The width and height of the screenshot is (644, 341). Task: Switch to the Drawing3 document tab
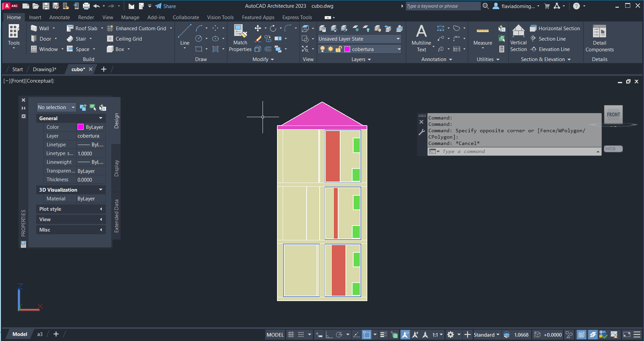pyautogui.click(x=44, y=69)
